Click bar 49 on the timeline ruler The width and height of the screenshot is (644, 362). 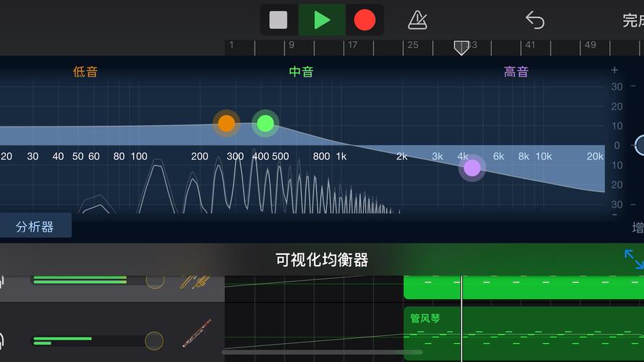(x=590, y=45)
